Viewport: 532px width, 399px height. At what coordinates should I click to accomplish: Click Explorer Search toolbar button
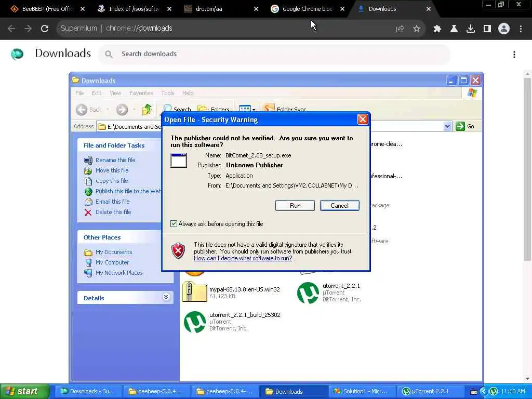point(177,109)
